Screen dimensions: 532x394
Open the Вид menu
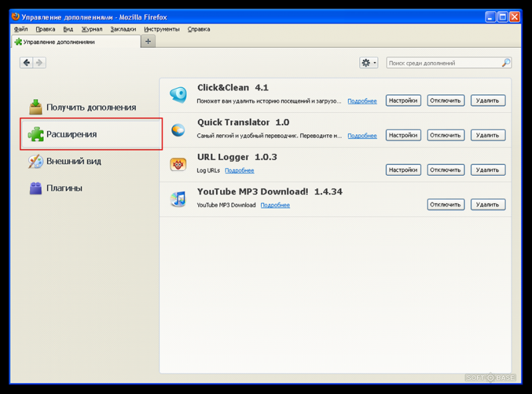[x=68, y=29]
